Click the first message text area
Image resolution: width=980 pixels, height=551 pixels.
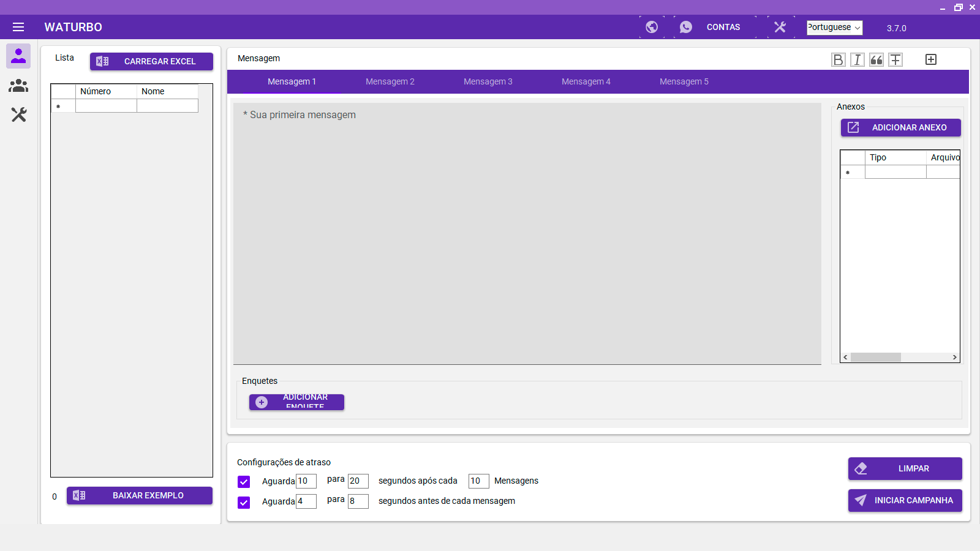[527, 233]
